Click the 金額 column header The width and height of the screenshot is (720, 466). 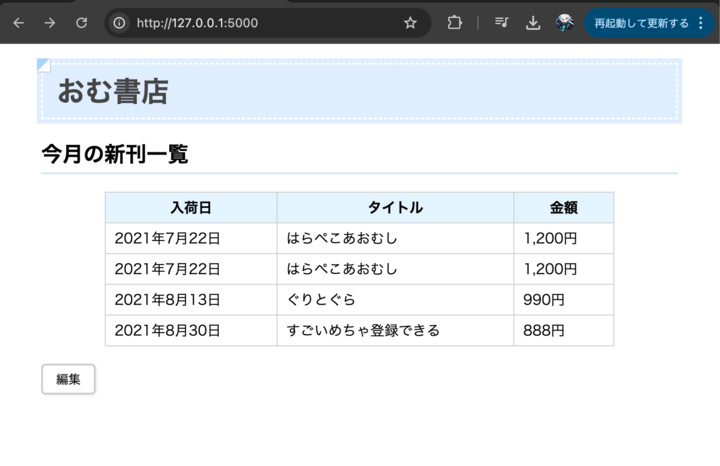click(x=564, y=208)
